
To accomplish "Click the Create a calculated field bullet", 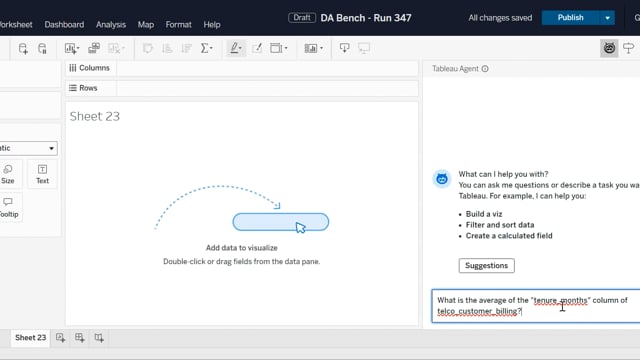I will point(509,236).
